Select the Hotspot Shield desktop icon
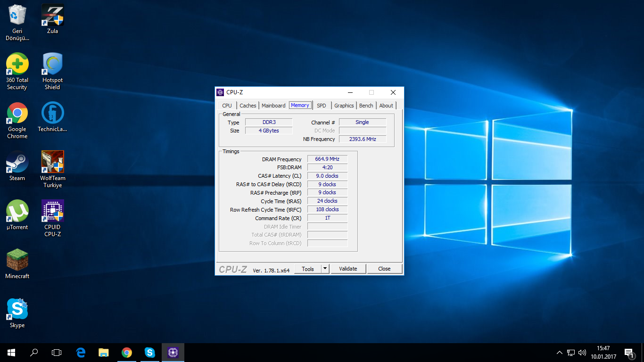 click(52, 65)
